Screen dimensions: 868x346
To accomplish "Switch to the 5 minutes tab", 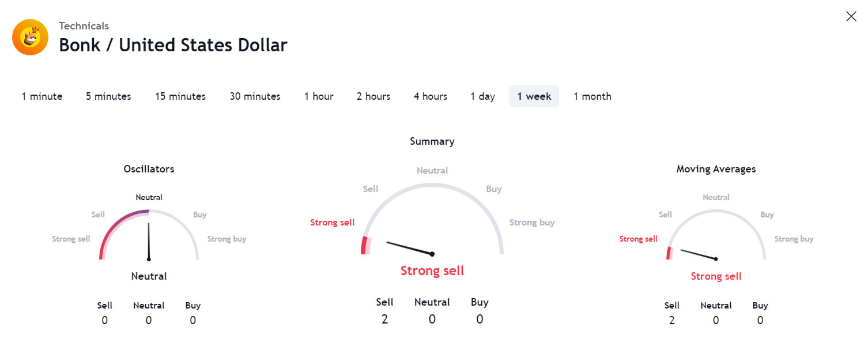I will [108, 96].
